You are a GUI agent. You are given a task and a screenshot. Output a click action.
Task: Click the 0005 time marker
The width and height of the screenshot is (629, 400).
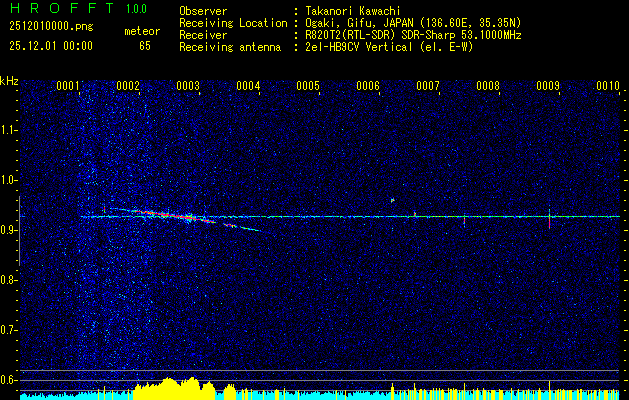(x=308, y=86)
